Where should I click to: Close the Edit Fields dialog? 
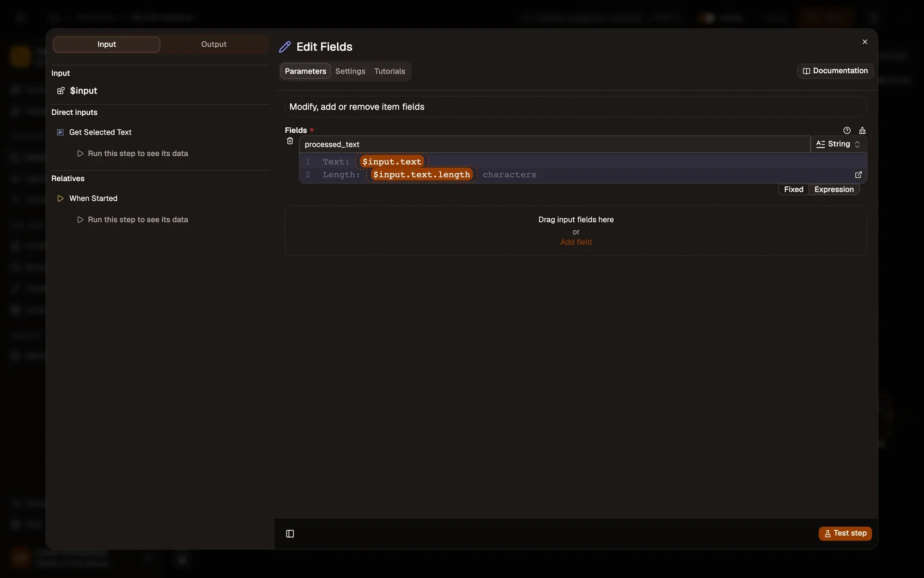tap(865, 42)
